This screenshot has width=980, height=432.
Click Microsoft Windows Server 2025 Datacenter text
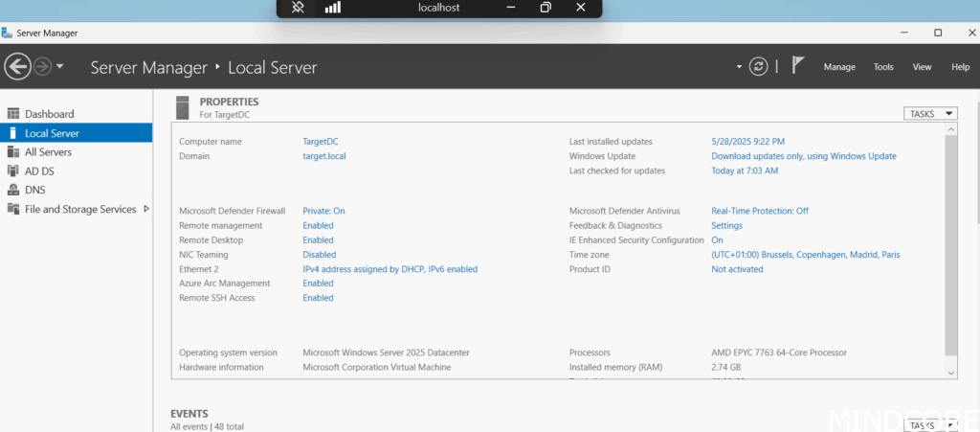coord(386,352)
